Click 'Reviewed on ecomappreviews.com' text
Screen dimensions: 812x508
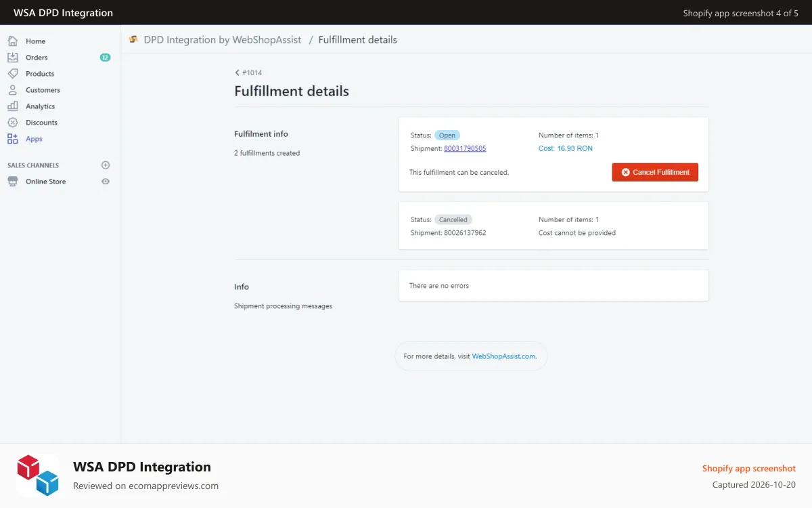pyautogui.click(x=145, y=486)
